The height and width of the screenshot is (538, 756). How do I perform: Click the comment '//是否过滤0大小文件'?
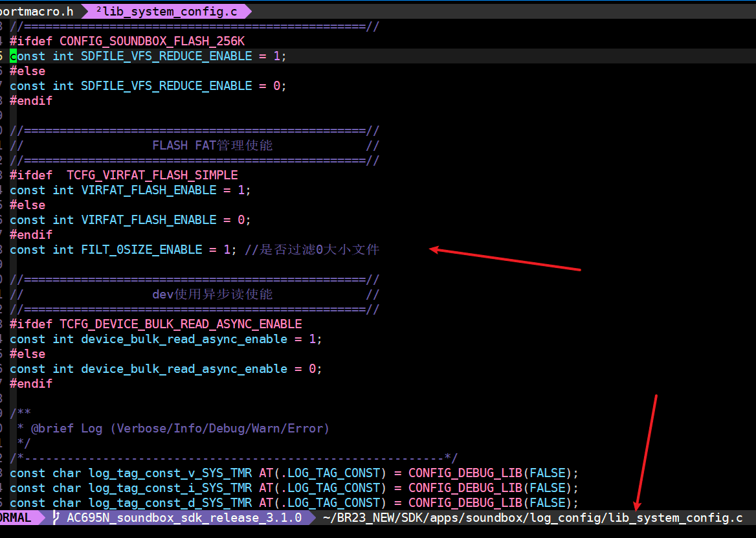click(312, 250)
